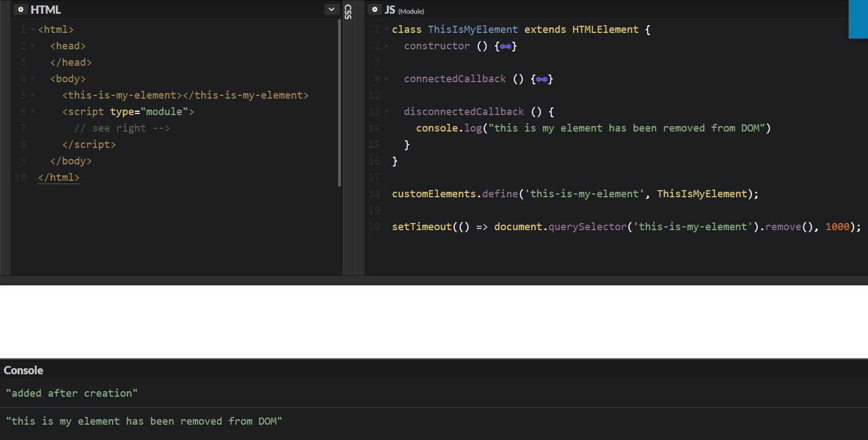
Task: Collapse html tag fold arrow on line 1
Action: pos(33,30)
